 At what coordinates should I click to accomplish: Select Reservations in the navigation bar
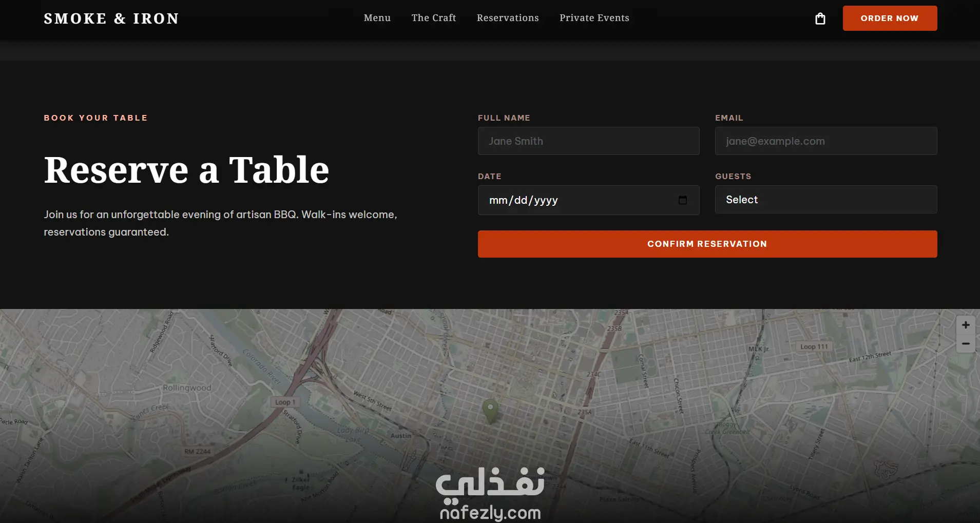(508, 18)
